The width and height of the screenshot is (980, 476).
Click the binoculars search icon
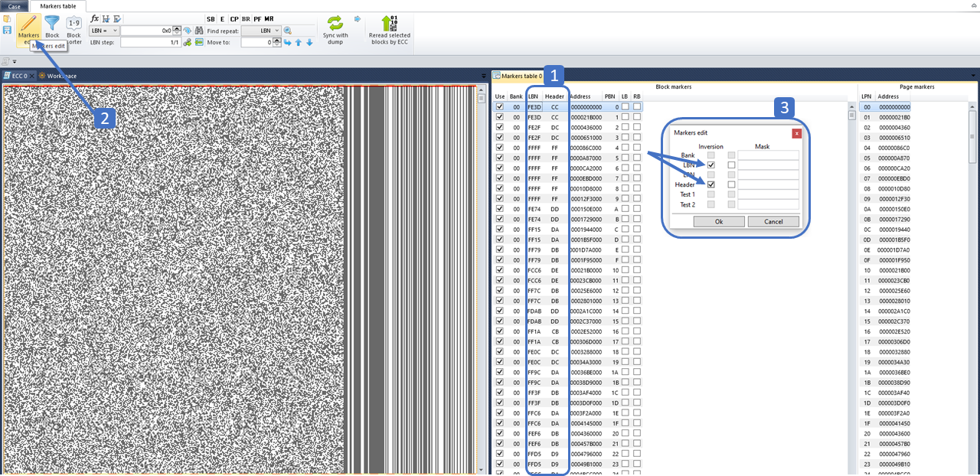198,31
